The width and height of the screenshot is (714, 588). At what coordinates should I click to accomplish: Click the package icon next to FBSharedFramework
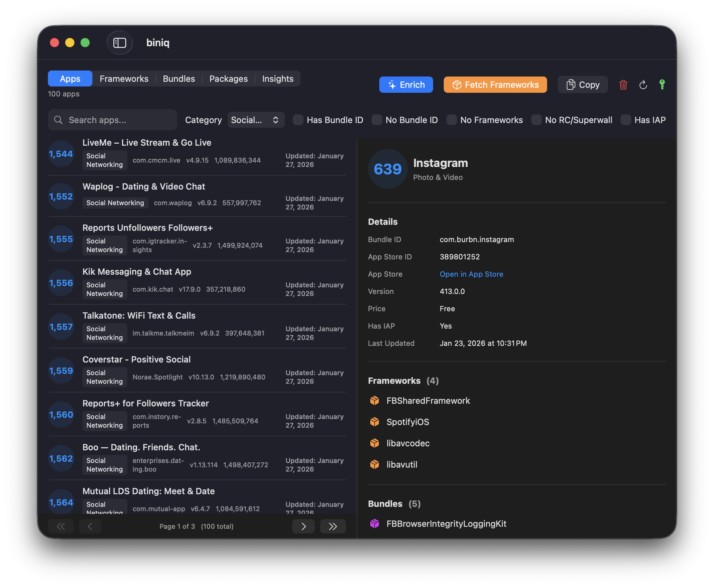tap(375, 400)
